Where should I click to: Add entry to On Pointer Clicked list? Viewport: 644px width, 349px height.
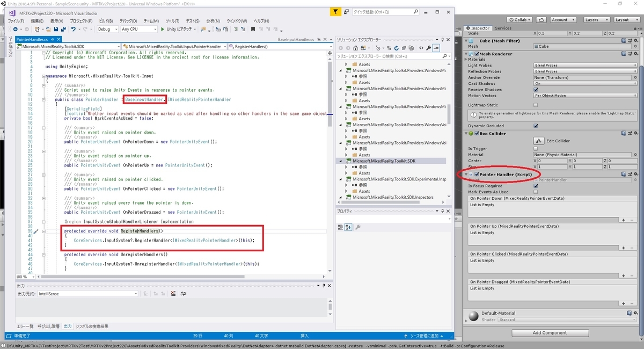(x=624, y=275)
